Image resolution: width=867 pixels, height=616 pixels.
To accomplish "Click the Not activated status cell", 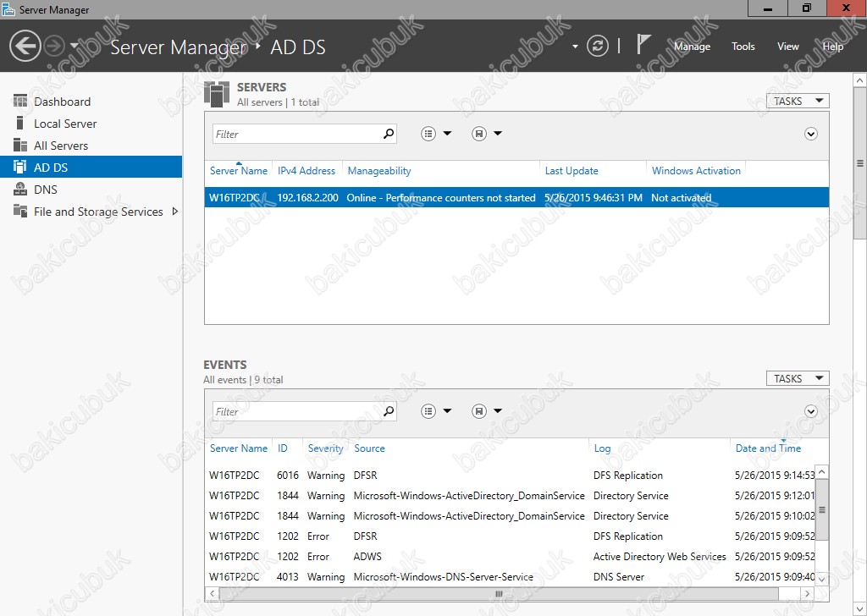I will (682, 198).
